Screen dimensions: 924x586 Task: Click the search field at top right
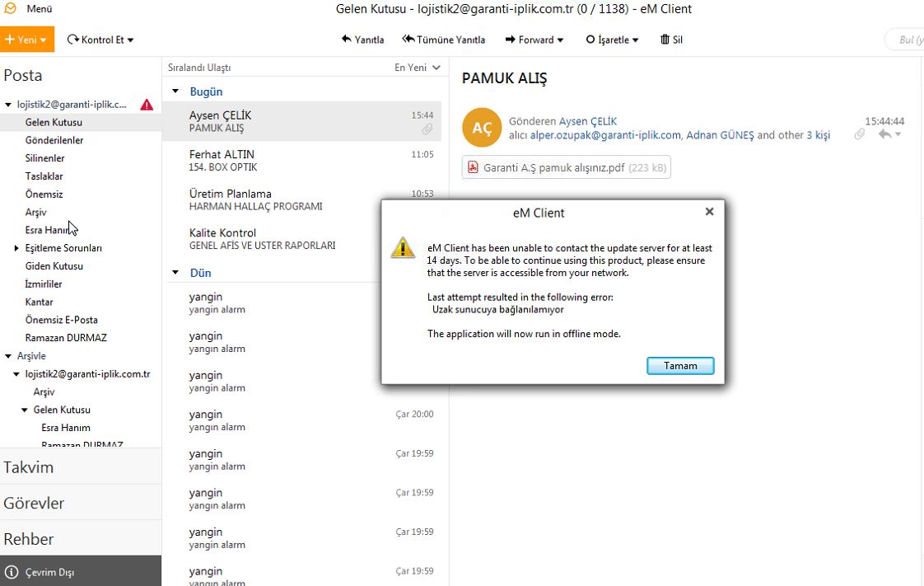(x=904, y=40)
